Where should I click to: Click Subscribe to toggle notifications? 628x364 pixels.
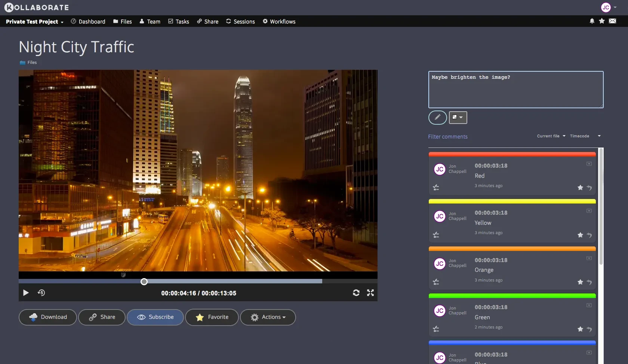(x=155, y=317)
